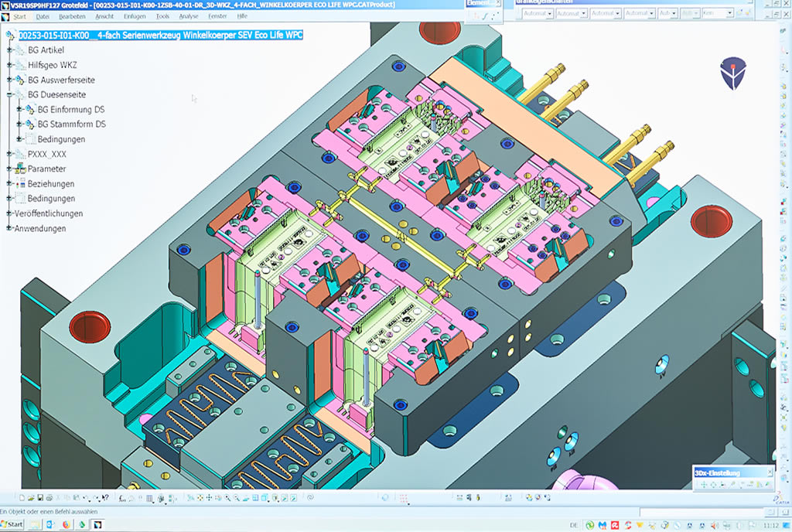Select the Pan view tool
Image resolution: width=792 pixels, height=532 pixels.
click(x=210, y=498)
